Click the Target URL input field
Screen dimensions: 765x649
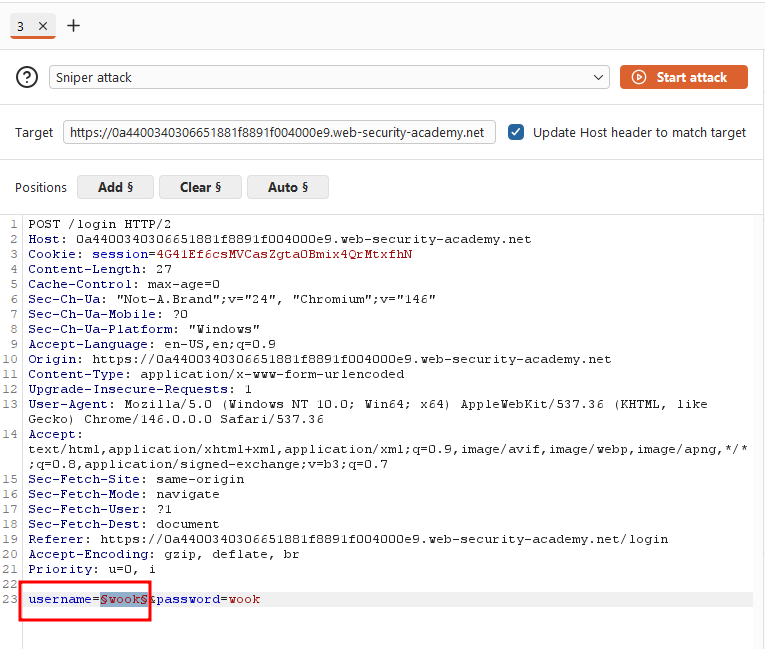click(x=279, y=132)
